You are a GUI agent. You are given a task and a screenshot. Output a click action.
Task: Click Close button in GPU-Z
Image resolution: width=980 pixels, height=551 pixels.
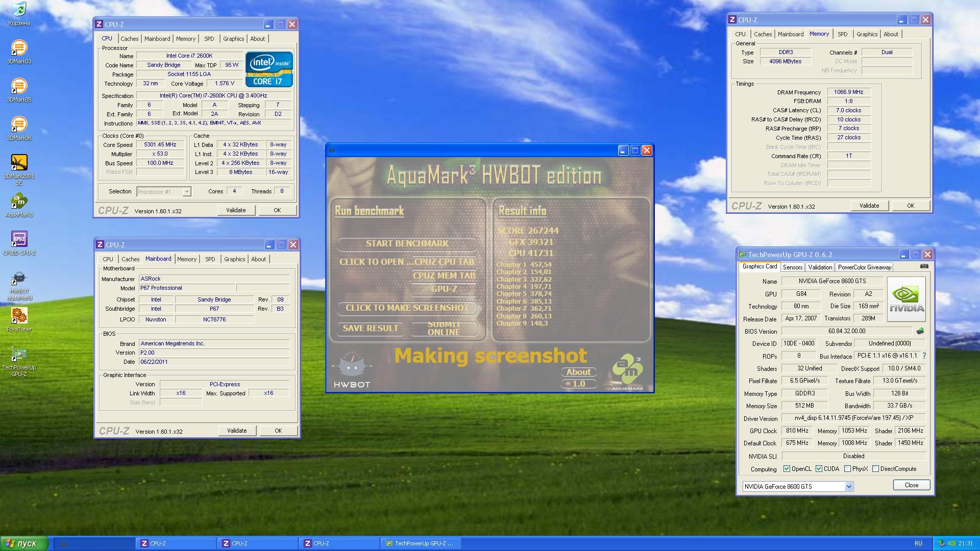(x=912, y=485)
